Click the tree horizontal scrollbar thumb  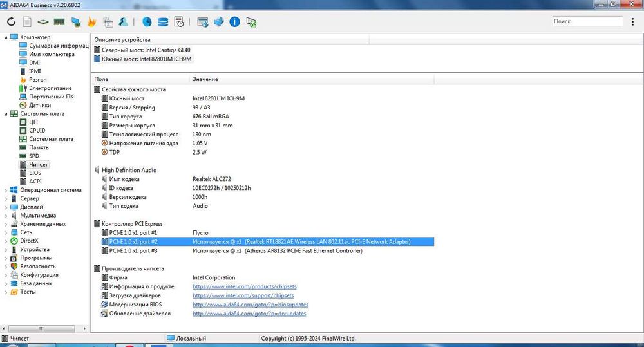point(41,328)
